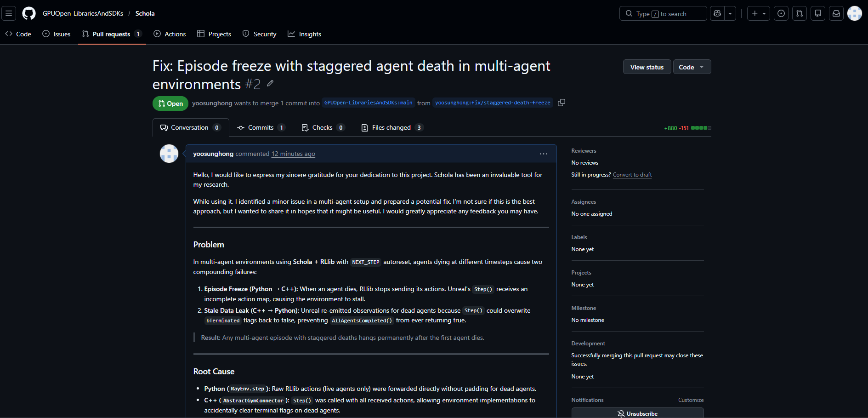Unsubscribe from pull request notifications

tap(637, 413)
